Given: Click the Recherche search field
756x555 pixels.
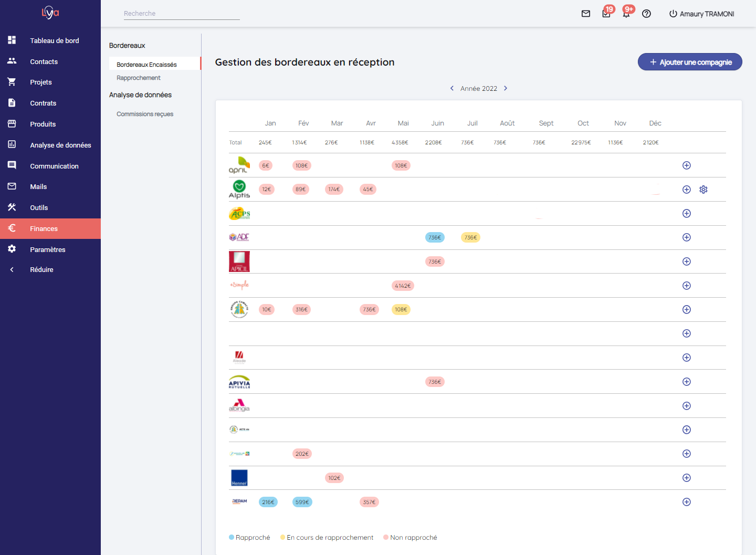Looking at the screenshot, I should click(182, 14).
